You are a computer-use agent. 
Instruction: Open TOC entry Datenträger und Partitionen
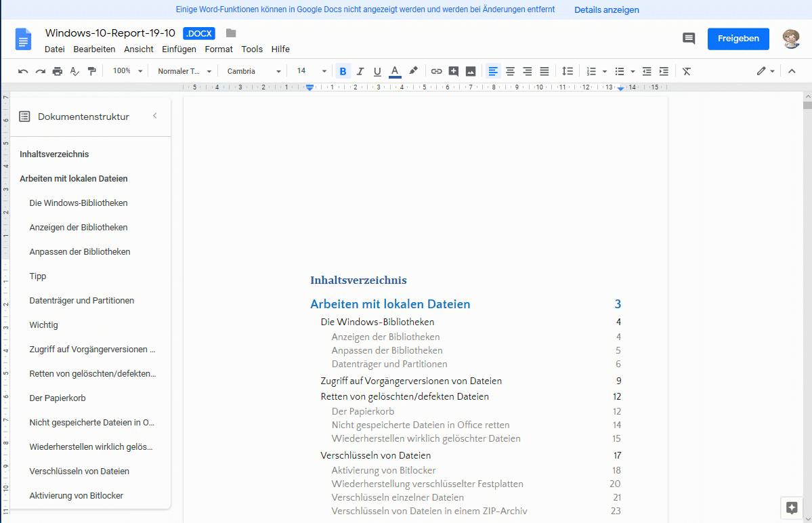[x=389, y=364]
